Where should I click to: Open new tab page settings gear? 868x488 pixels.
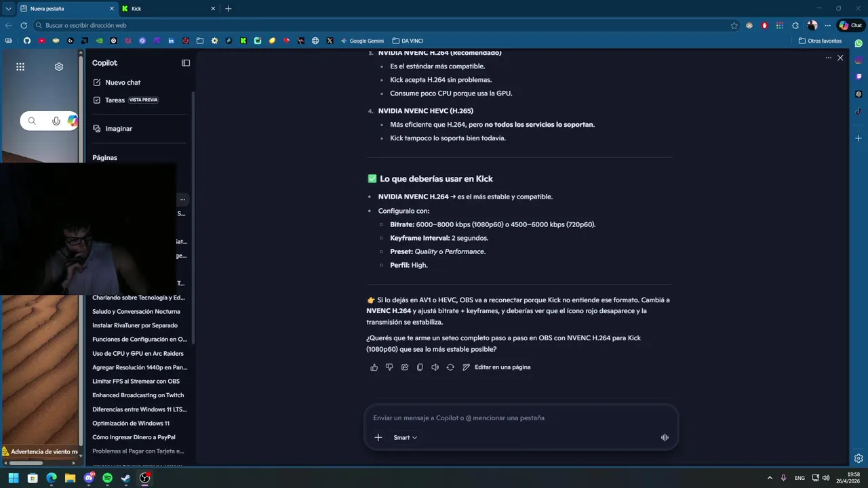(59, 66)
